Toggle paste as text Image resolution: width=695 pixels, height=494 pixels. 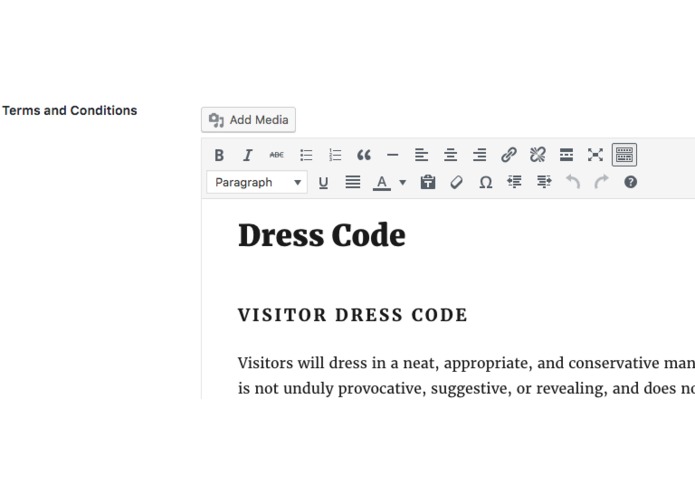428,182
